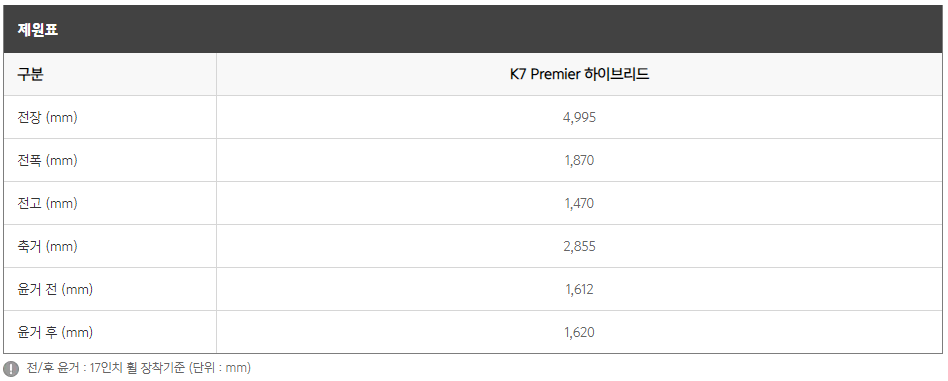Click the exclamation info icon beside the footnote
Image resolution: width=948 pixels, height=381 pixels.
tap(11, 368)
